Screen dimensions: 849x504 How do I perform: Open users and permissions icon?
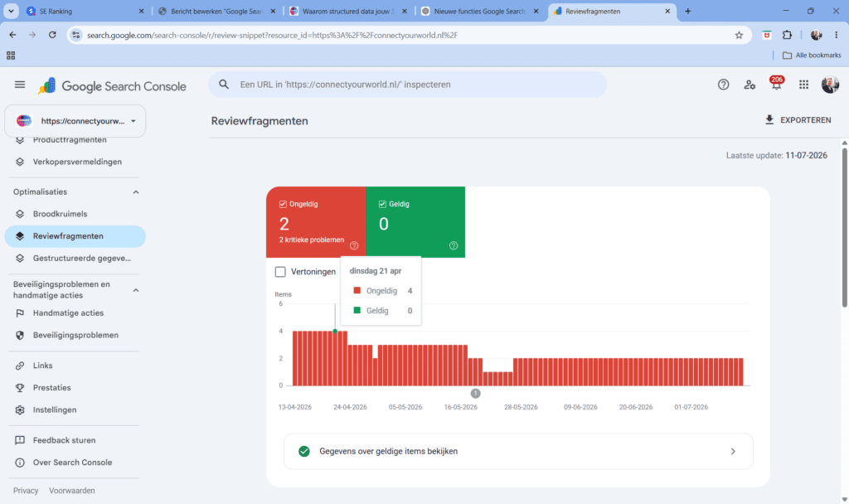point(750,85)
